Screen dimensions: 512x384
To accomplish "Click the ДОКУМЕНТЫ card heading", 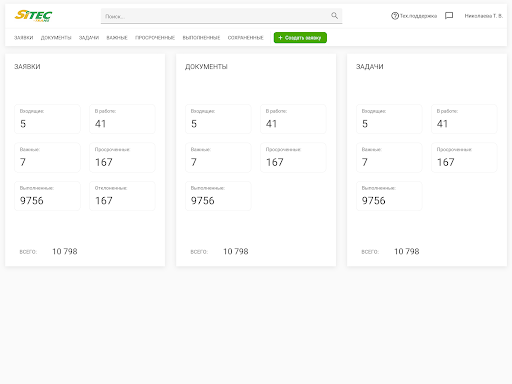I will pyautogui.click(x=206, y=67).
